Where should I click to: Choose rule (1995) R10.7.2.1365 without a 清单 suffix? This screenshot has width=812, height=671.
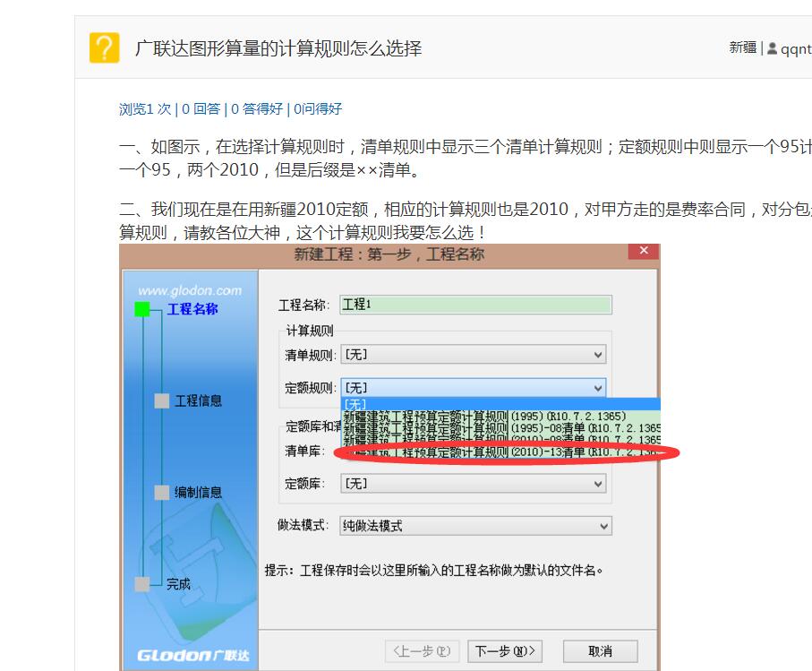coord(500,416)
